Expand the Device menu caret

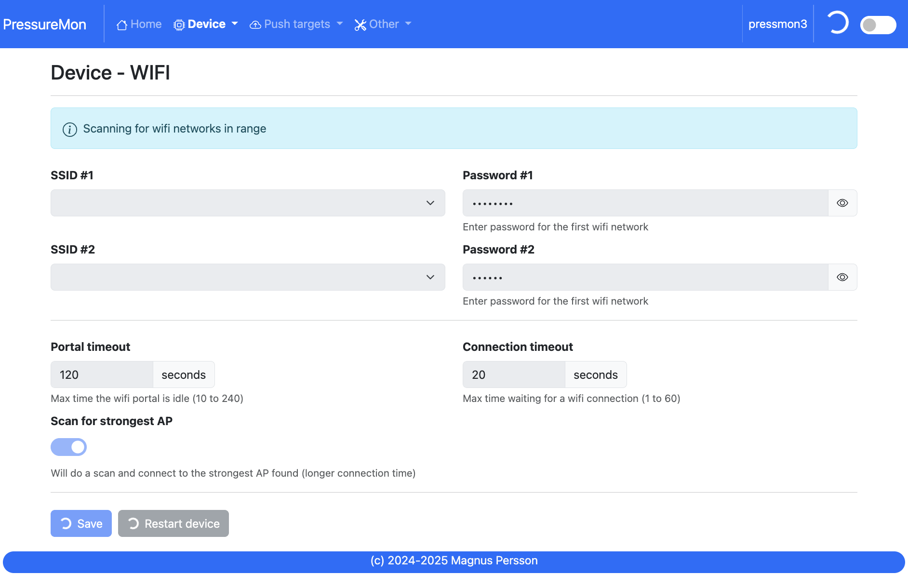coord(235,24)
